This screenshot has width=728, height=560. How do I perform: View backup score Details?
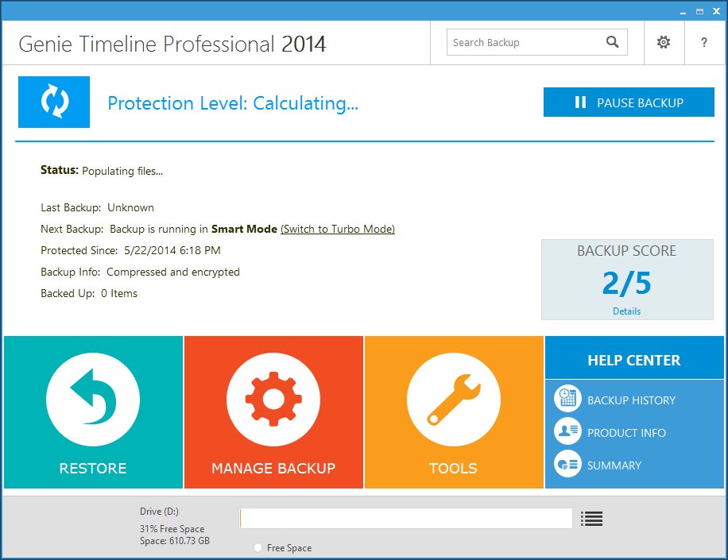click(627, 311)
